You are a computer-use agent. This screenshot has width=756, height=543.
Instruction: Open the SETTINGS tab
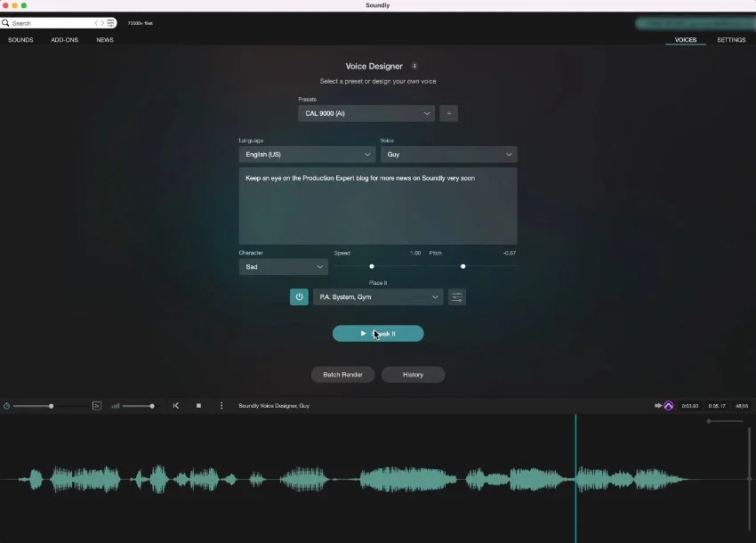[731, 39]
